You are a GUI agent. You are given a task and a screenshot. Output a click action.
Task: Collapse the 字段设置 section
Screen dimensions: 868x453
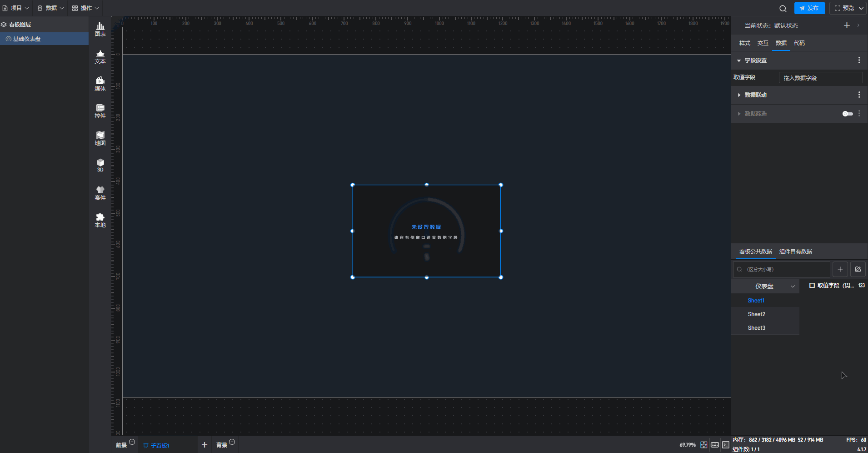click(x=739, y=60)
